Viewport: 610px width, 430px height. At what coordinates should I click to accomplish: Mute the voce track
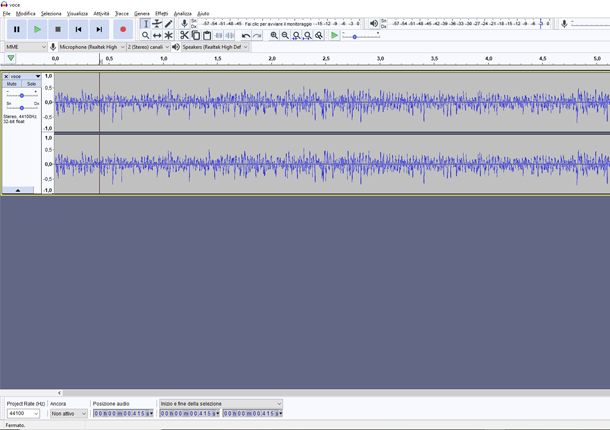(12, 84)
